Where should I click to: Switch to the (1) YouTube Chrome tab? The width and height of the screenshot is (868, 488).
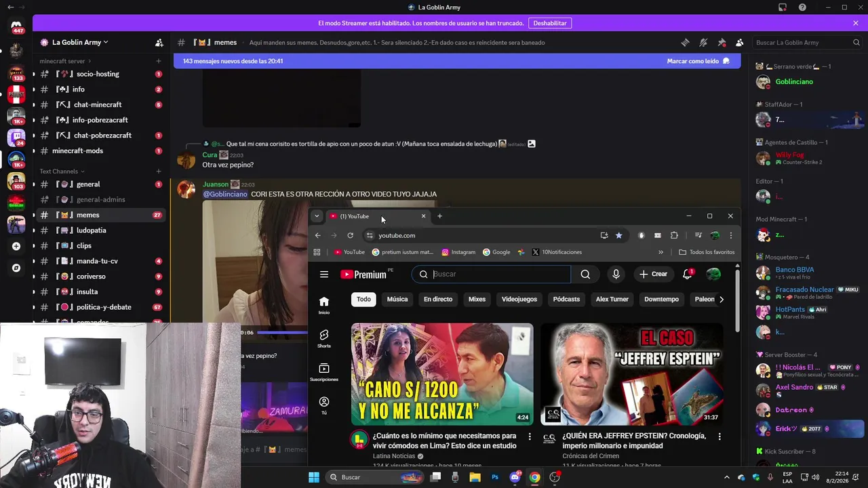click(x=377, y=216)
